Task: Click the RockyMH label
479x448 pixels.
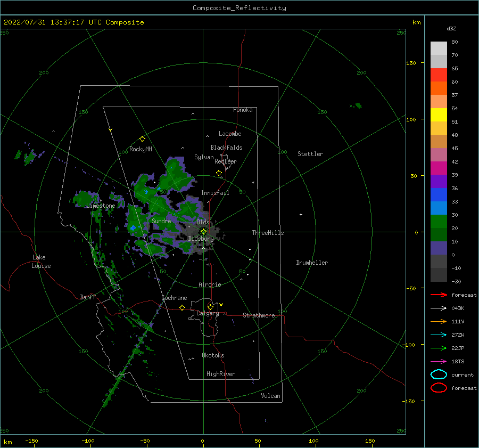Action: click(x=141, y=149)
